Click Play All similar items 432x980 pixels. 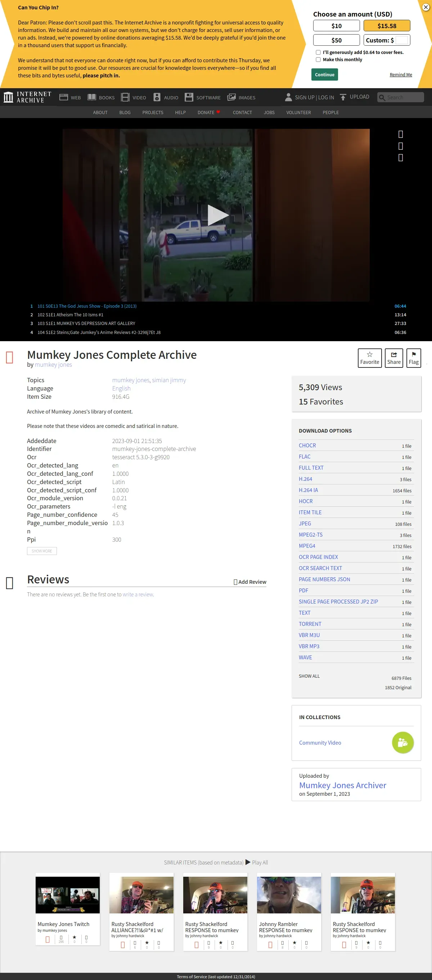pos(257,862)
